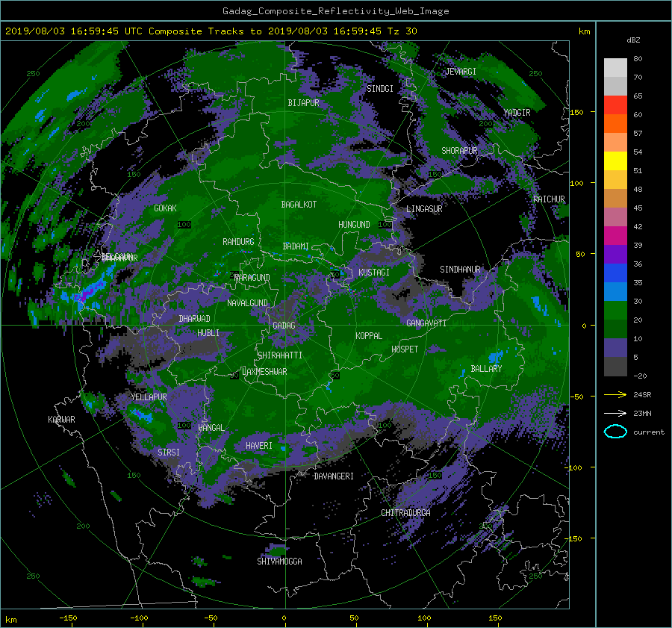Image resolution: width=672 pixels, height=628 pixels.
Task: Pick the purple 10 dBZ swatch
Action: click(x=615, y=347)
